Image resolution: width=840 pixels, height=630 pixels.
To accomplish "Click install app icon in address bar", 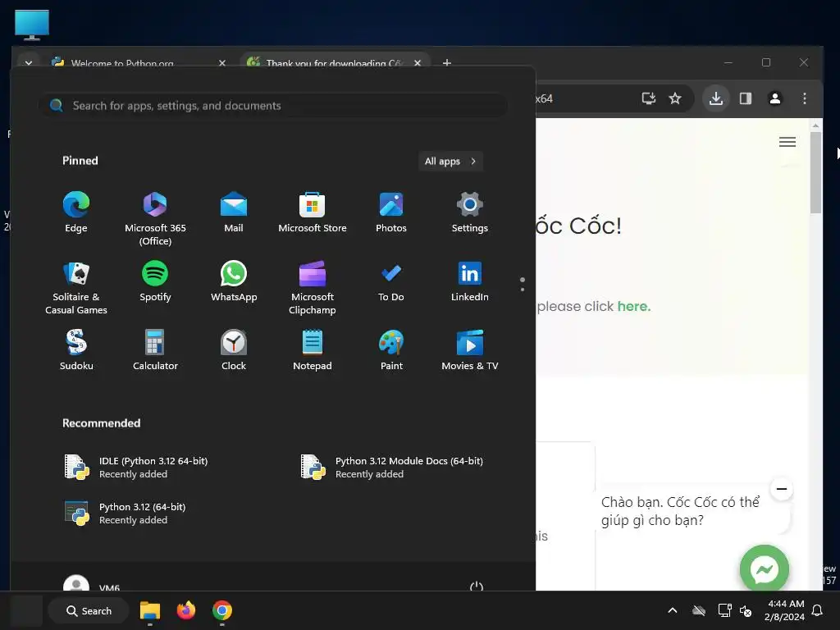I will (x=649, y=98).
